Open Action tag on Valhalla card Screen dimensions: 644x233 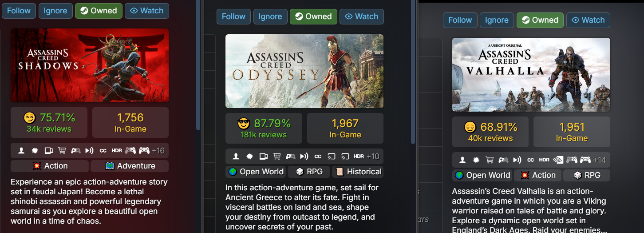538,175
